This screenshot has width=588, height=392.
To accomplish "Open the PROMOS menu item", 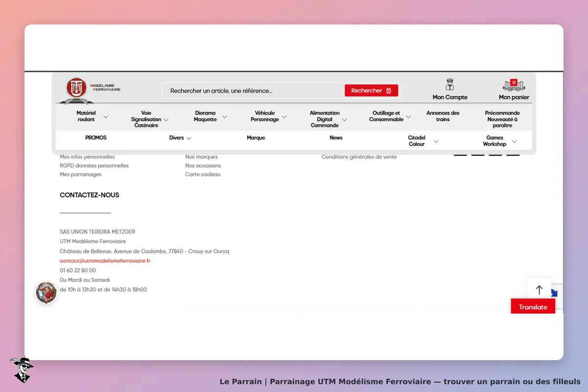I will coord(96,138).
